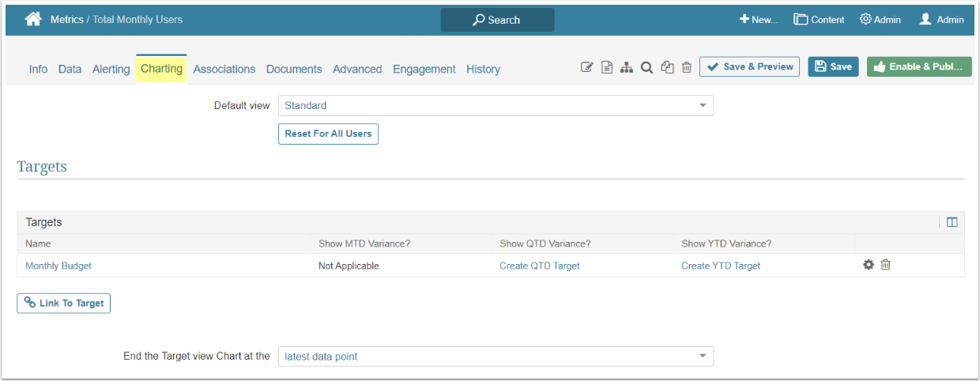The width and height of the screenshot is (980, 381).
Task: Switch to the Alerting tab
Action: pyautogui.click(x=111, y=69)
